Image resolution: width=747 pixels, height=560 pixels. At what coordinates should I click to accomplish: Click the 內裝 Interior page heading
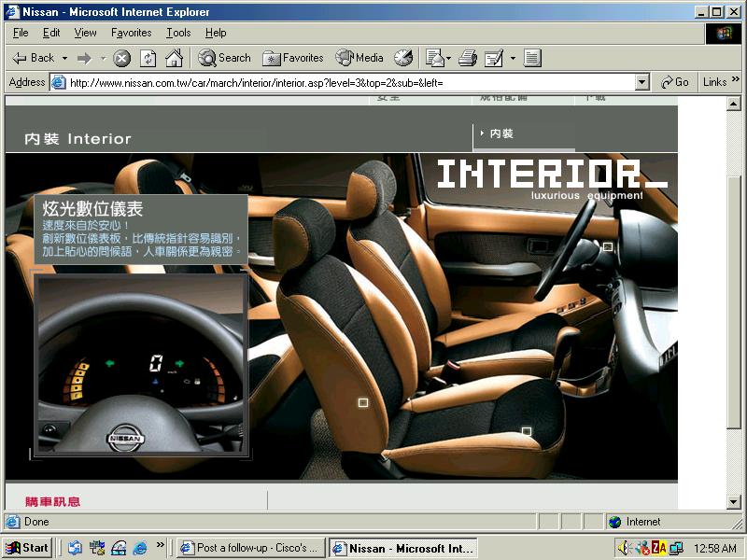(x=78, y=138)
